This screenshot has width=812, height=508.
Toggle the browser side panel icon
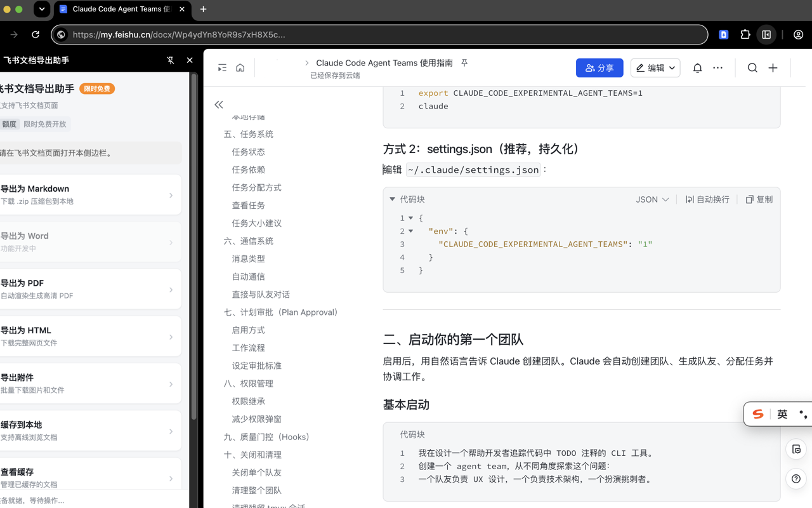766,35
